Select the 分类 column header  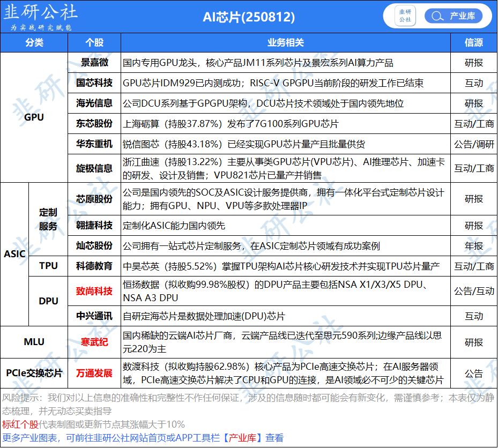(34, 43)
